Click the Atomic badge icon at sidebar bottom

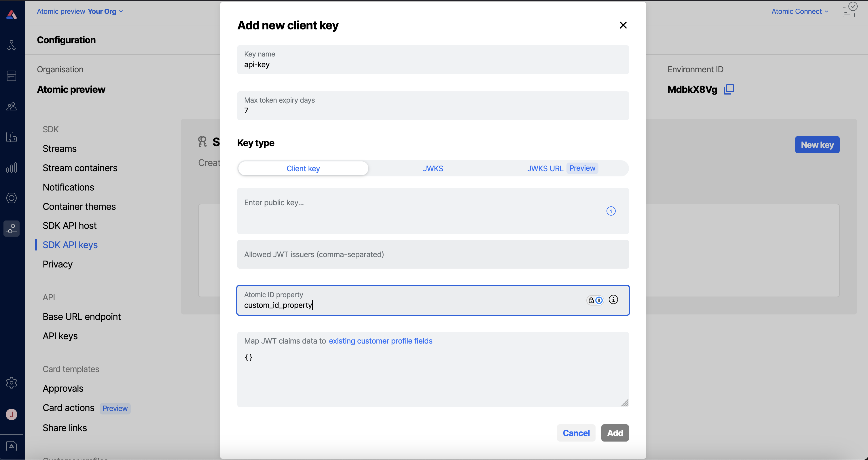(12, 446)
